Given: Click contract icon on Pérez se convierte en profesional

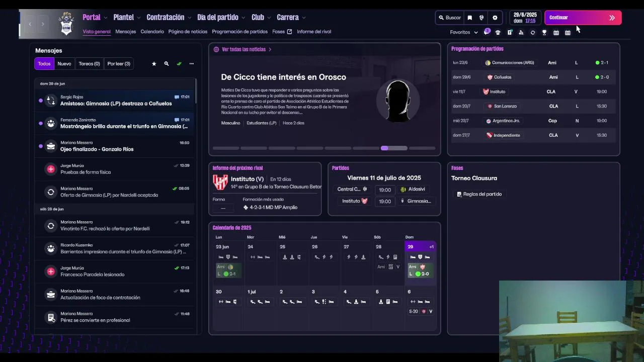Looking at the screenshot, I should (51, 317).
